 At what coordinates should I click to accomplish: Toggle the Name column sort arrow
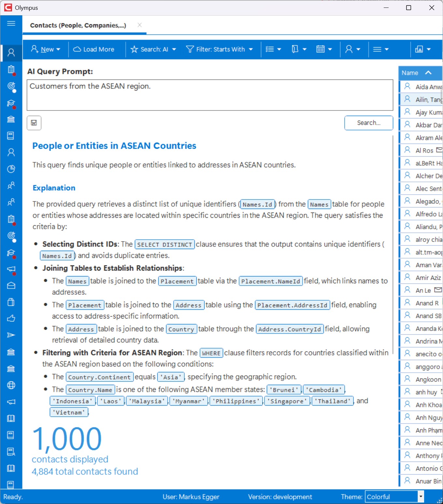(428, 73)
